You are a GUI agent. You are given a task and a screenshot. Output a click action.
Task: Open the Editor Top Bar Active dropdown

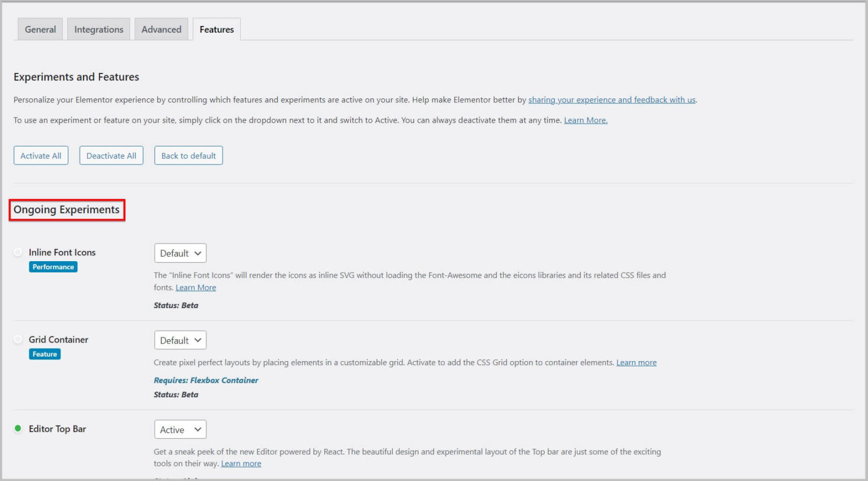pyautogui.click(x=180, y=430)
